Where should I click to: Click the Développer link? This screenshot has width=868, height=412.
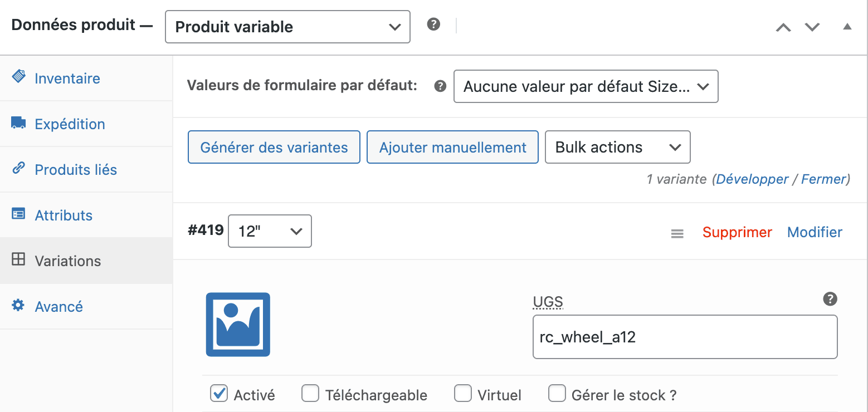(753, 179)
